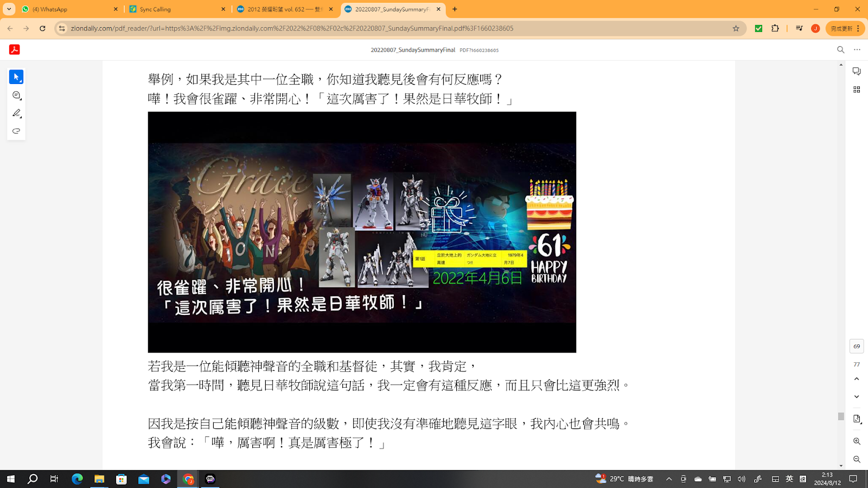This screenshot has height=488, width=868.
Task: Go forward in browser history
Action: [26, 28]
